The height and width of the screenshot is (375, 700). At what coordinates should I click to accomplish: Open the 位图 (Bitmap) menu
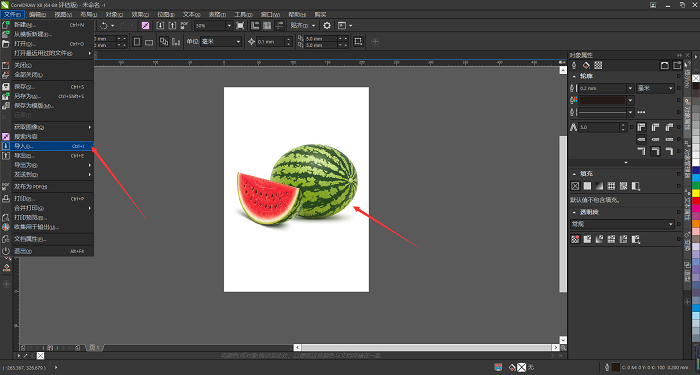click(x=166, y=14)
